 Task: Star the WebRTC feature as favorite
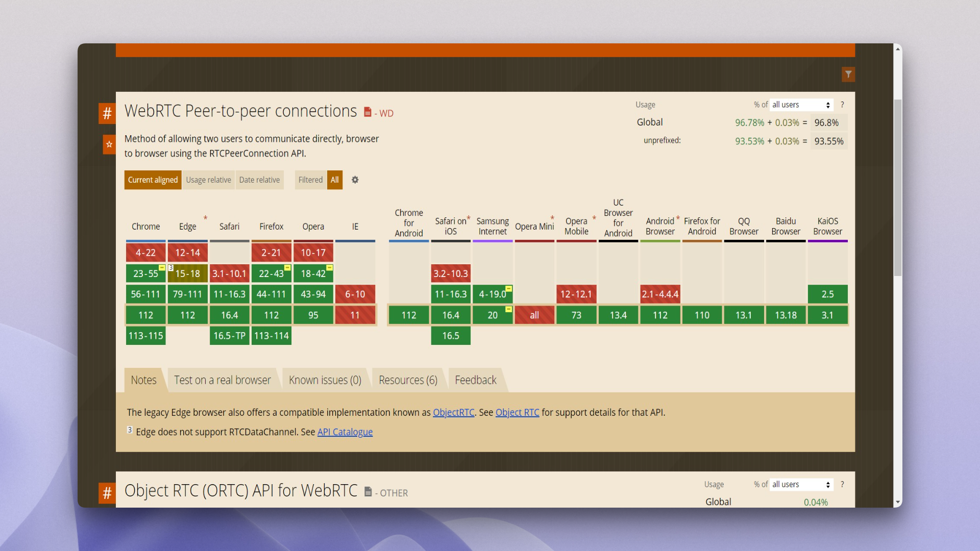(x=109, y=145)
